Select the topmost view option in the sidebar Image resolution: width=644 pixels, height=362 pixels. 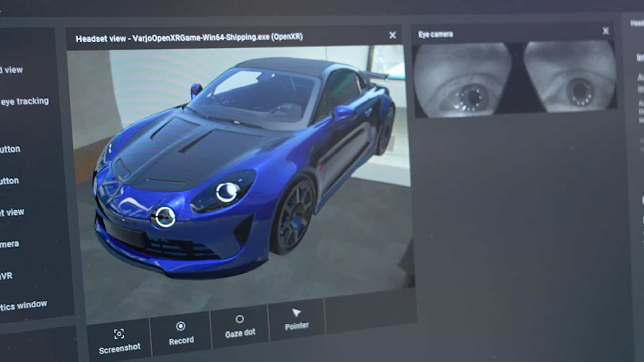click(12, 70)
